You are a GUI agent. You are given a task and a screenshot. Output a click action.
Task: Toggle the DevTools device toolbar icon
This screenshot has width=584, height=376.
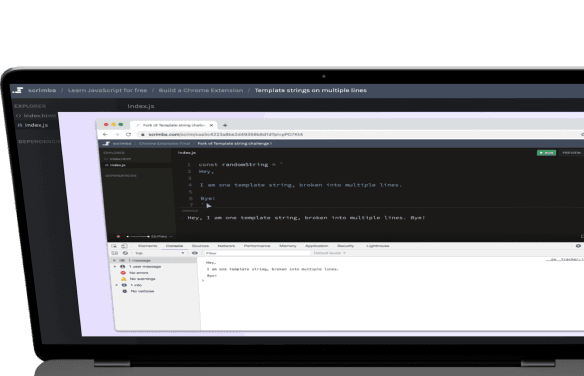(124, 246)
